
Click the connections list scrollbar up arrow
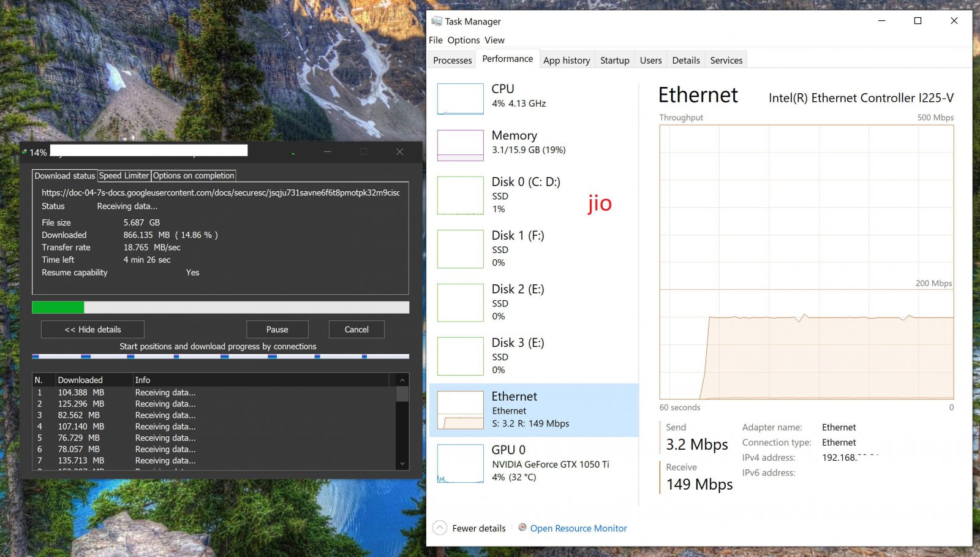(x=402, y=380)
